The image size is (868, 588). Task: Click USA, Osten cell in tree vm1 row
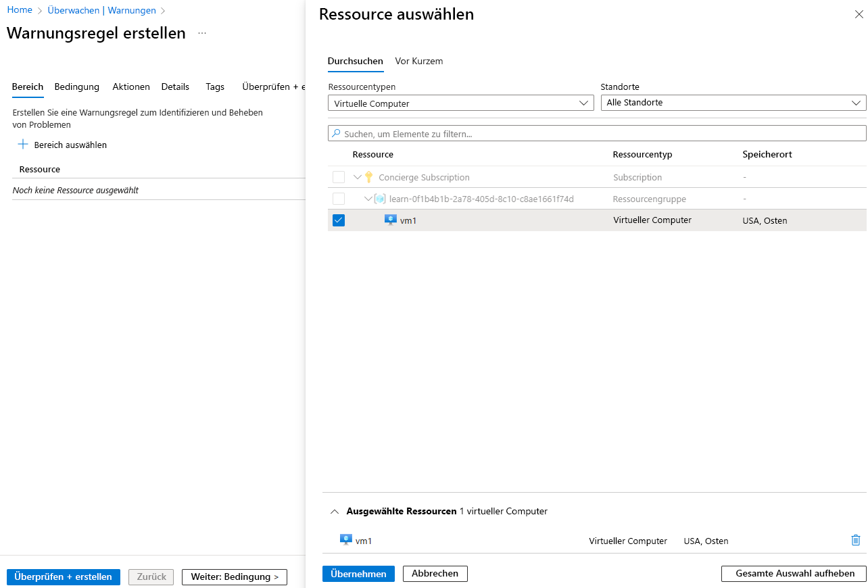[x=765, y=220]
